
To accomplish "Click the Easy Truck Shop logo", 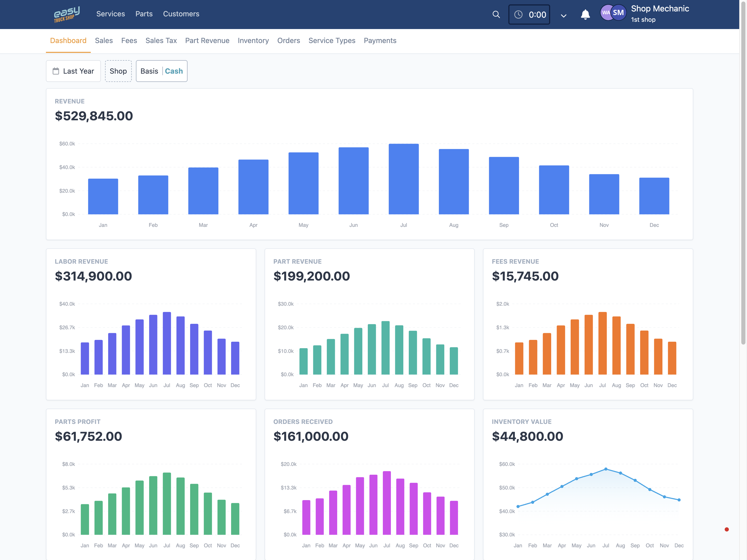I will coord(67,15).
